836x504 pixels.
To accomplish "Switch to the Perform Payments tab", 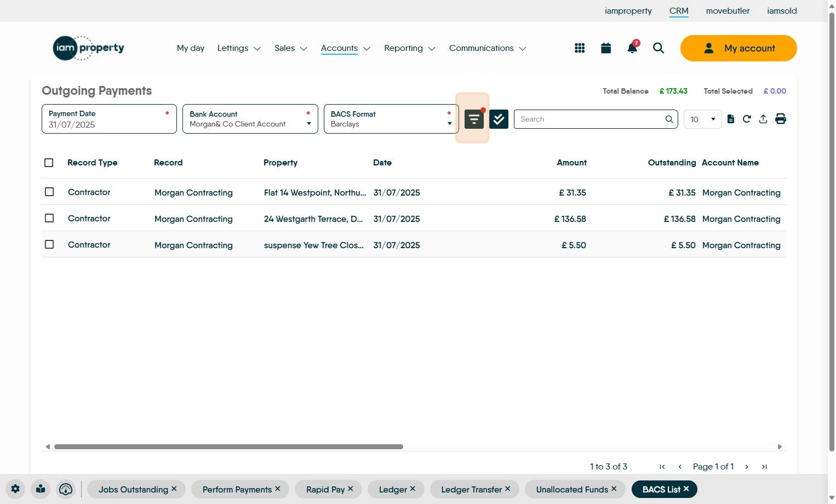I will [x=237, y=489].
